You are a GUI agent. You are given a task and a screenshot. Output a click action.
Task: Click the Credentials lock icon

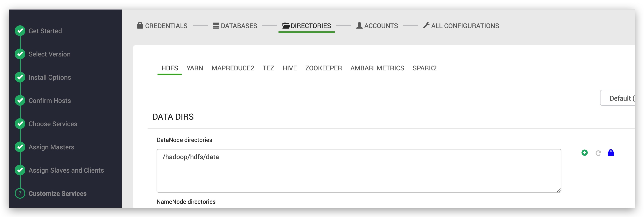coord(140,25)
